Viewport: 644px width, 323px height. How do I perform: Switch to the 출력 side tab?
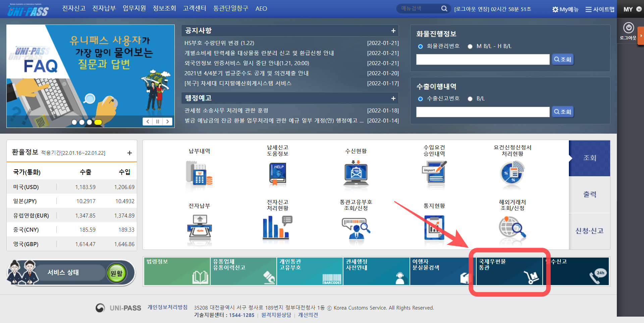[x=589, y=194]
